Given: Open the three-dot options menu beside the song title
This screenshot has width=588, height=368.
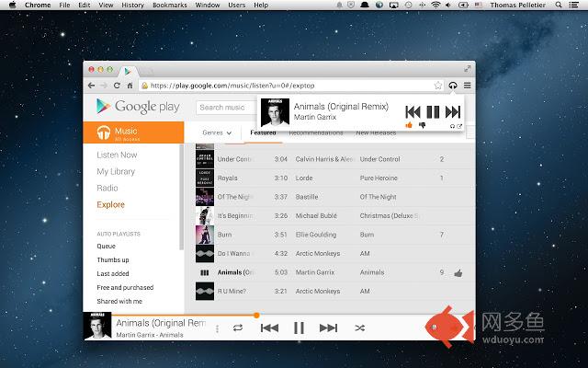Looking at the screenshot, I should 217,329.
